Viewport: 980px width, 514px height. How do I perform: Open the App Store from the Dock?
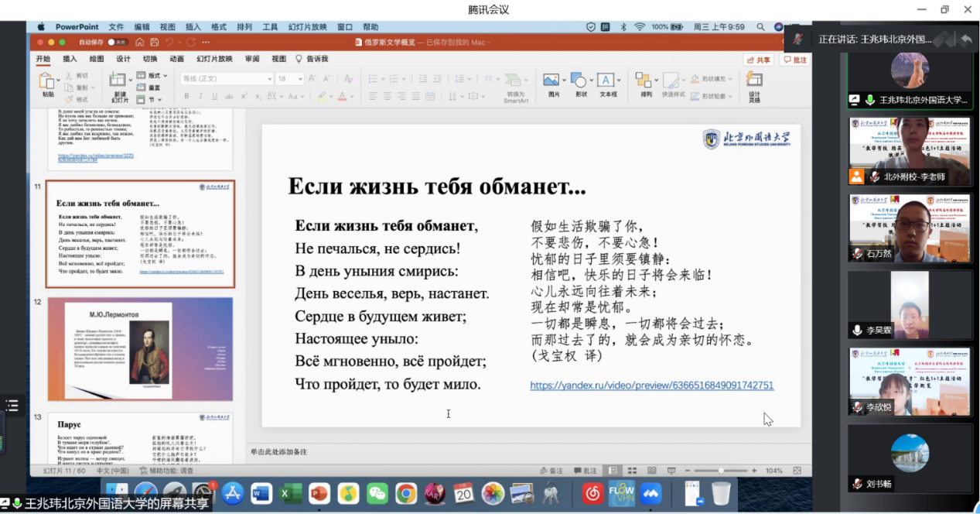[233, 493]
